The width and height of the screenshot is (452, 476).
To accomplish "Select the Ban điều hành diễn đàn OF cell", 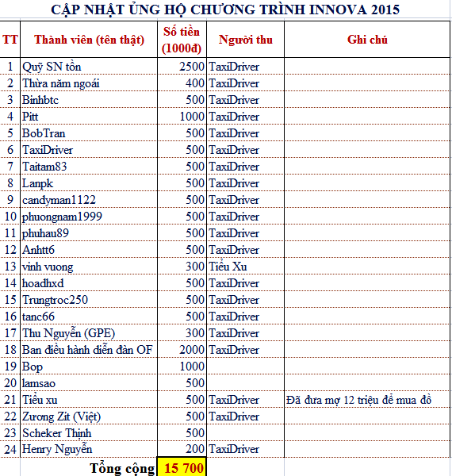I will pyautogui.click(x=89, y=349).
